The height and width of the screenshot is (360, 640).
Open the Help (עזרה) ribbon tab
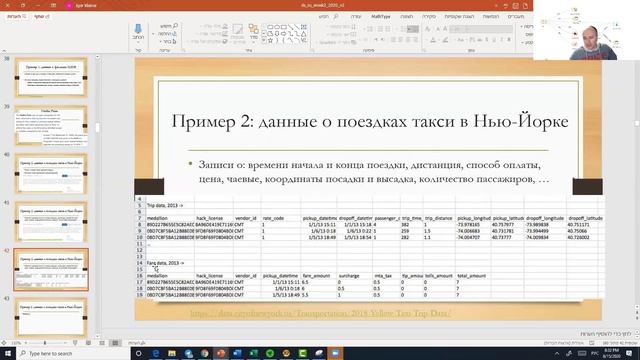pos(356,16)
